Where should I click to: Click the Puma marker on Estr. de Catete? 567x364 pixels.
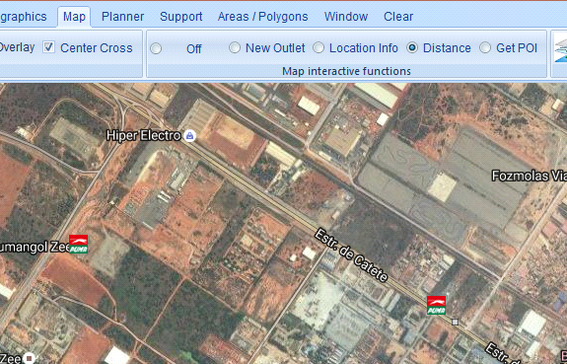436,305
